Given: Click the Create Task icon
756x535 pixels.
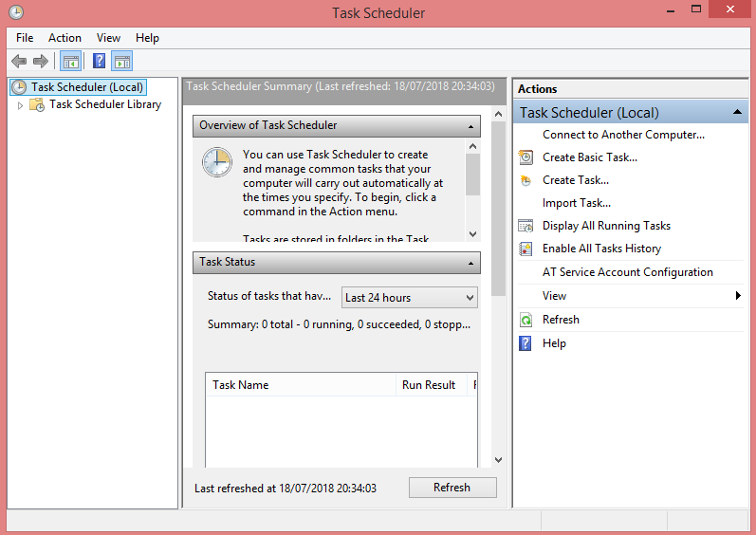Looking at the screenshot, I should (x=526, y=180).
